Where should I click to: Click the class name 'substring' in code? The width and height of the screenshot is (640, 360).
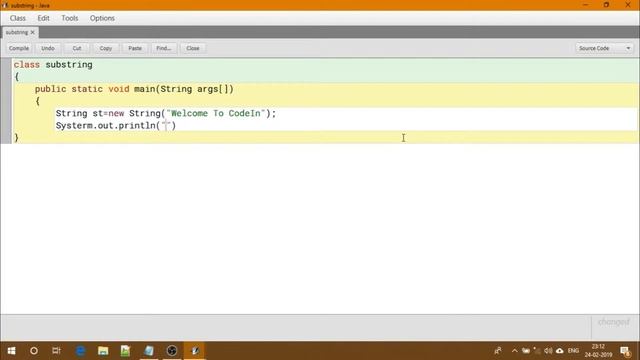tap(69, 65)
